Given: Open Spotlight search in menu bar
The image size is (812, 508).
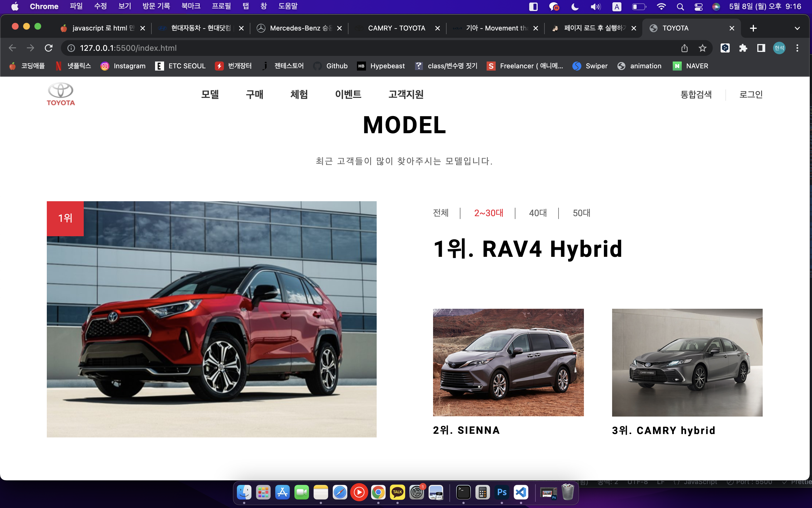Looking at the screenshot, I should tap(680, 7).
